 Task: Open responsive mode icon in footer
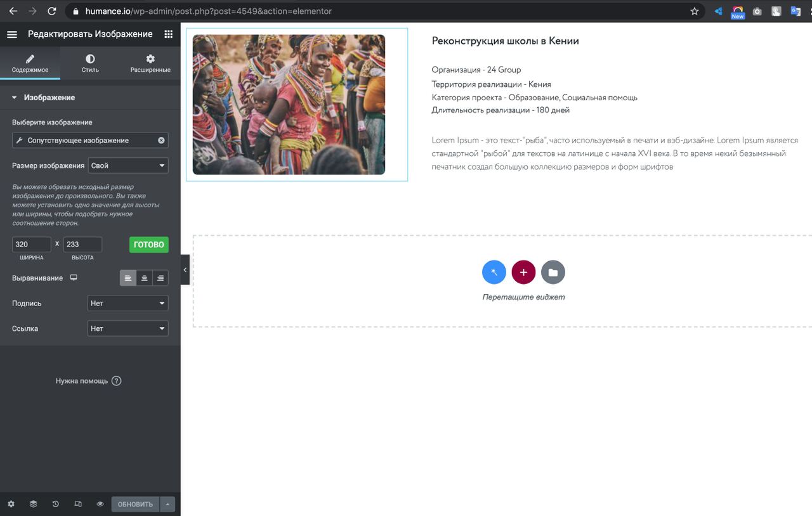pyautogui.click(x=78, y=504)
